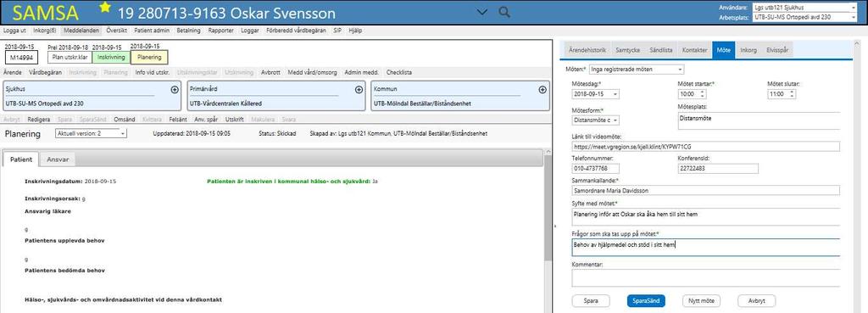Open the Loggar menu
This screenshot has height=313, width=868.
[250, 31]
